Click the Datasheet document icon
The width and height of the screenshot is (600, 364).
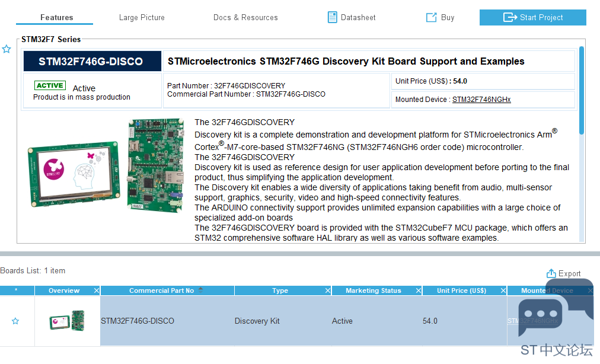pyautogui.click(x=332, y=17)
